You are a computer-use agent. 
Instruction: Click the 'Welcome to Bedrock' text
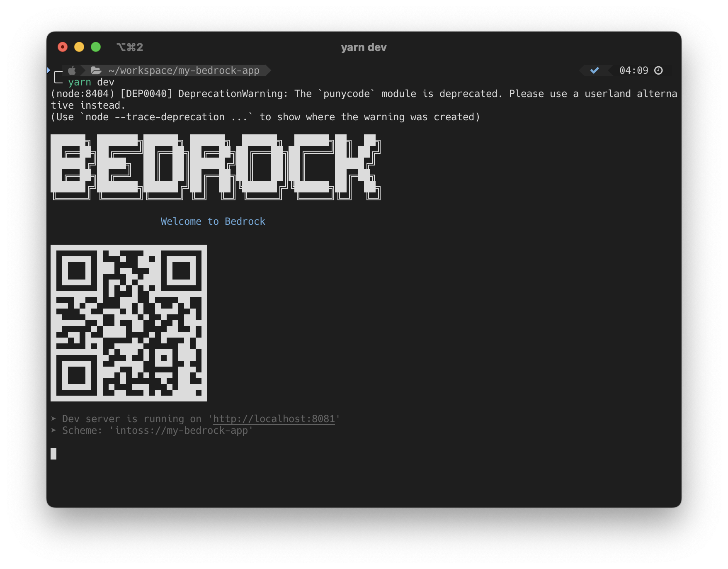point(213,221)
